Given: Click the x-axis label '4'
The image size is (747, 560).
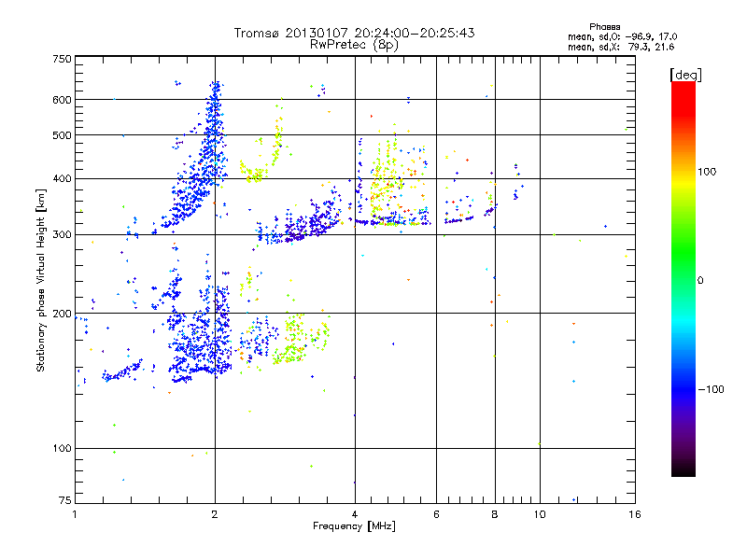Looking at the screenshot, I should 355,514.
